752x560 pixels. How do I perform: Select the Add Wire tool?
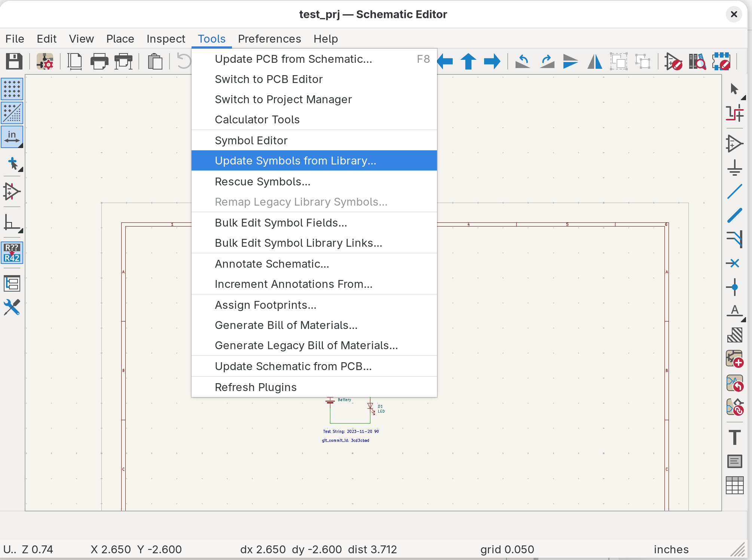coord(734,192)
